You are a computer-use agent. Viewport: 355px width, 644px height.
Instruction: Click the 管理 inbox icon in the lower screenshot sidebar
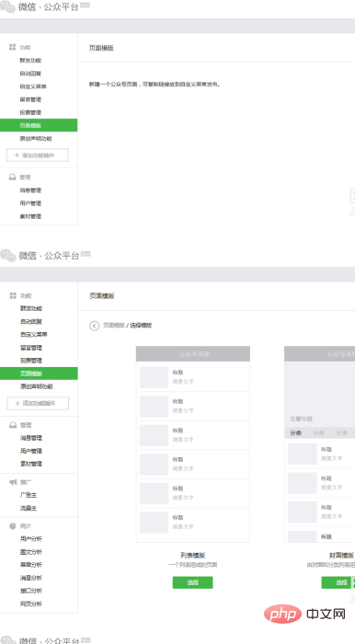tap(13, 425)
